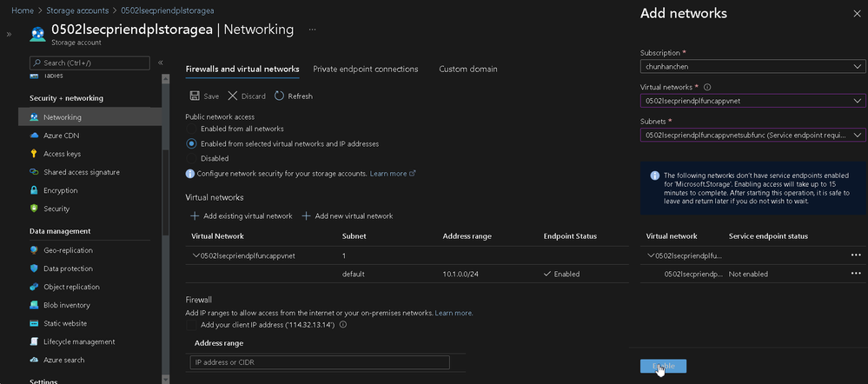This screenshot has height=384, width=868.
Task: Switch to Firewalls and virtual networks tab
Action: (x=242, y=70)
